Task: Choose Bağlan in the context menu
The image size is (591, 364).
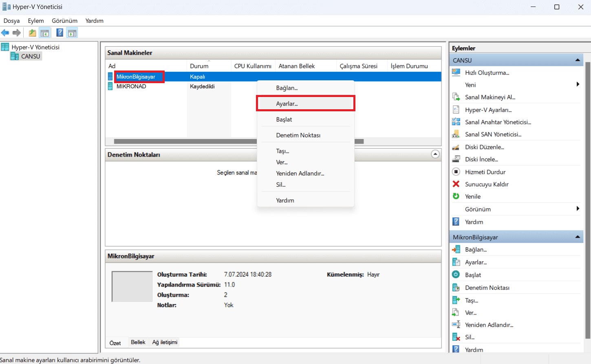Action: click(x=306, y=88)
